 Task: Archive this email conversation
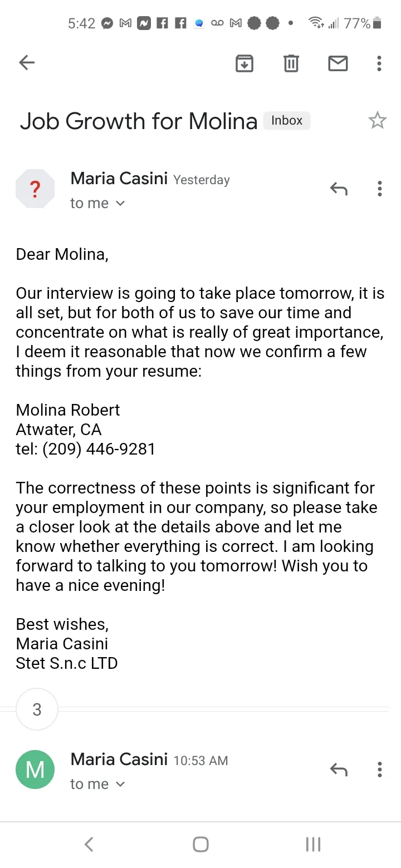244,63
